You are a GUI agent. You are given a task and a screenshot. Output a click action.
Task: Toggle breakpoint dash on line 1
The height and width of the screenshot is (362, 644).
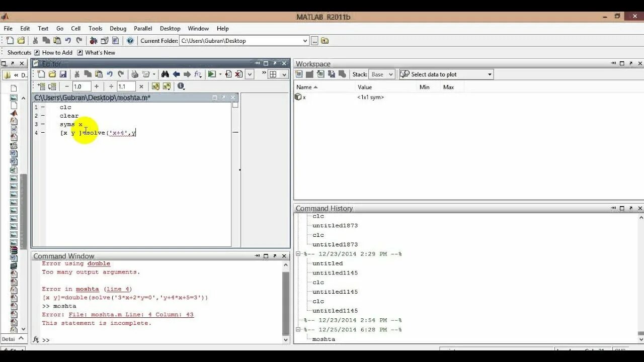43,107
